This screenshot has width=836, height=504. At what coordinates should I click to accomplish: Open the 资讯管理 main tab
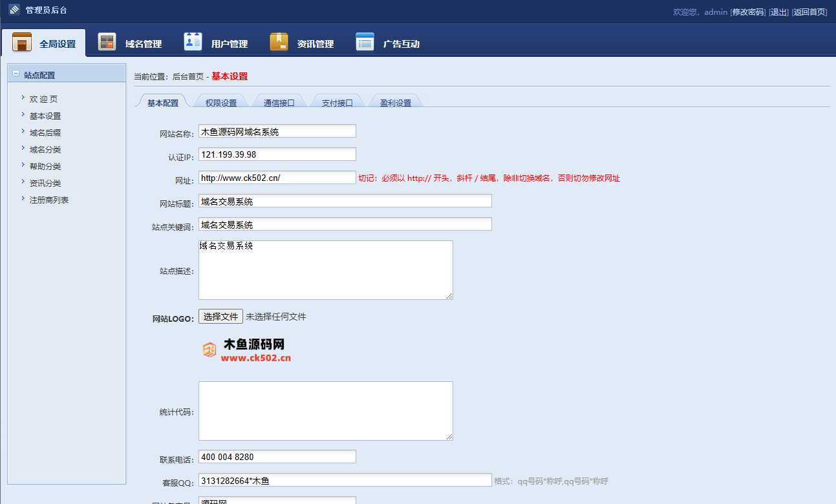pyautogui.click(x=301, y=43)
